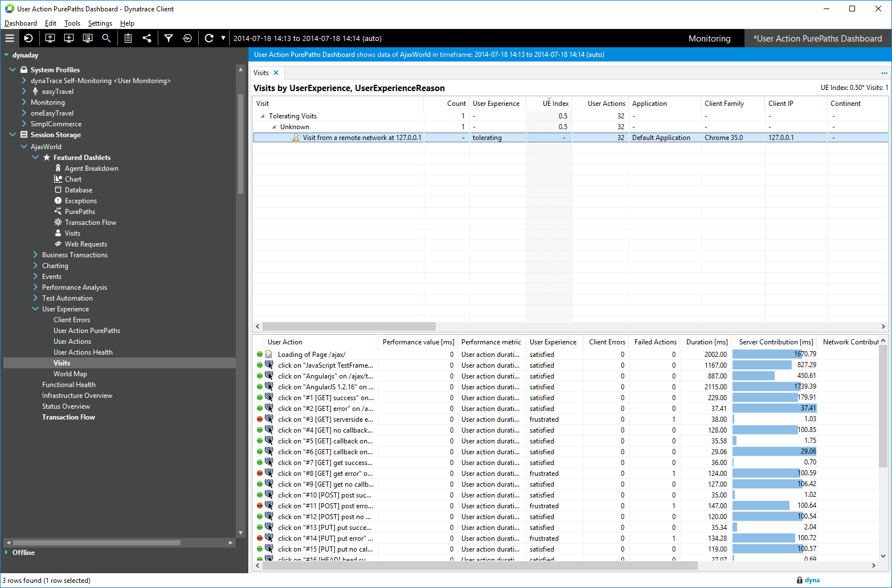The image size is (892, 588).
Task: Open the Help menu
Action: [127, 23]
